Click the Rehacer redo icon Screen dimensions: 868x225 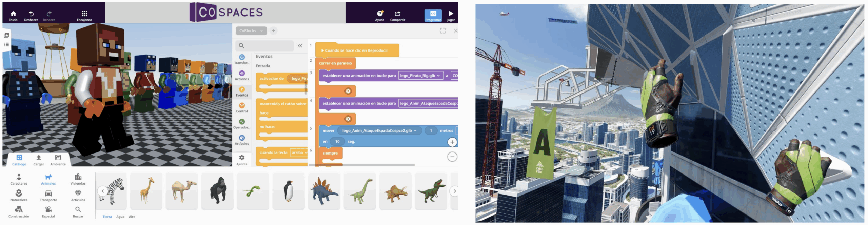[x=49, y=15]
